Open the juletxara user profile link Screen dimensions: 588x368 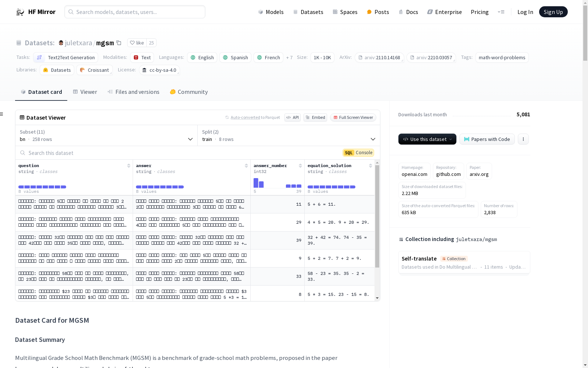(78, 43)
